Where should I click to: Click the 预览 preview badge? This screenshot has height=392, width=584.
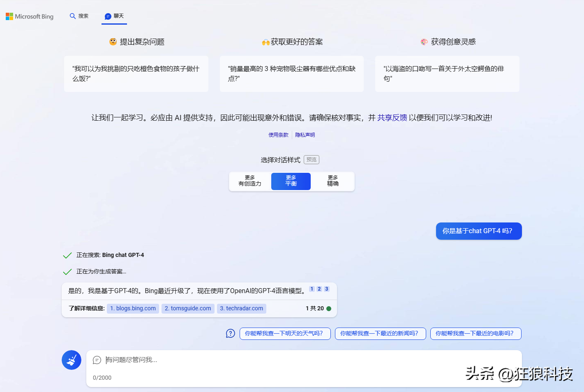click(312, 160)
